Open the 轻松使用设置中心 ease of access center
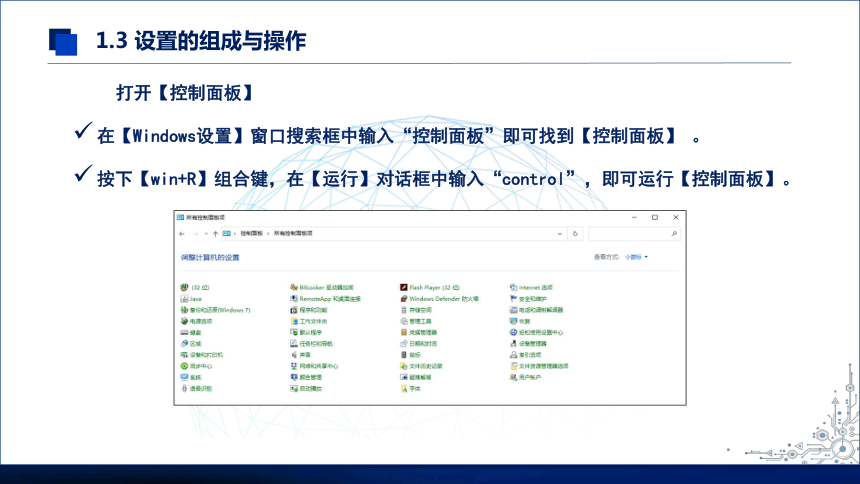Viewport: 860px width, 484px height. [536, 333]
